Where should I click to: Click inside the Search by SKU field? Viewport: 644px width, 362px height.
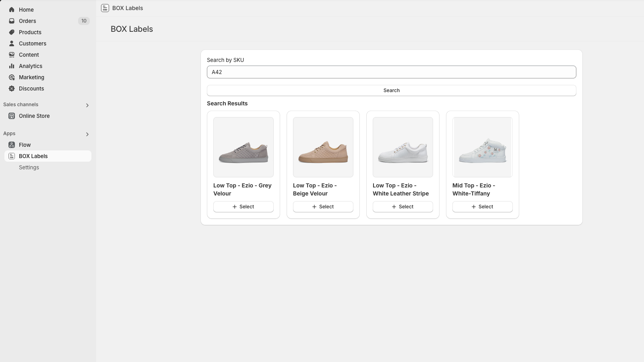[x=391, y=72]
